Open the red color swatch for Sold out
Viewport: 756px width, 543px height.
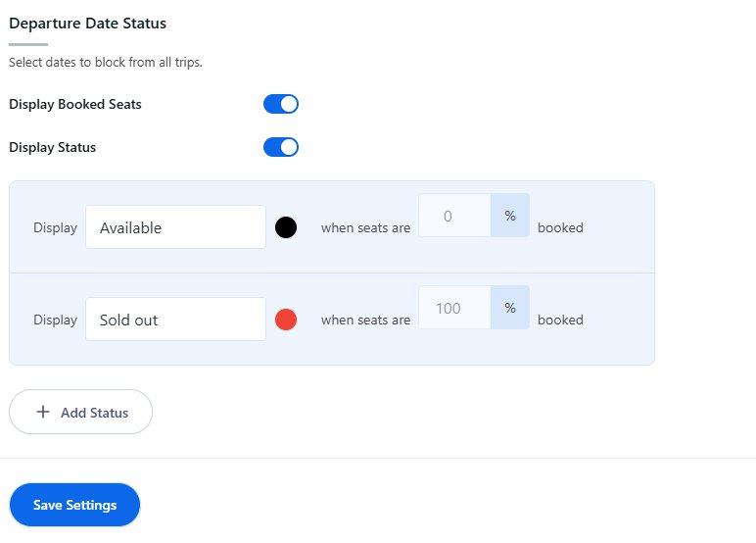286,320
